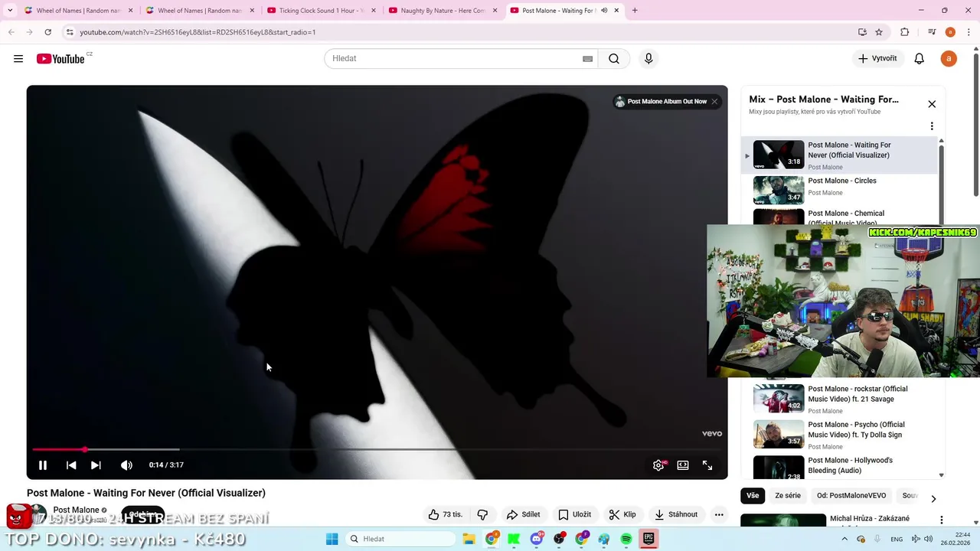Click the red playhead scrubber
The height and width of the screenshot is (551, 980).
(x=84, y=449)
